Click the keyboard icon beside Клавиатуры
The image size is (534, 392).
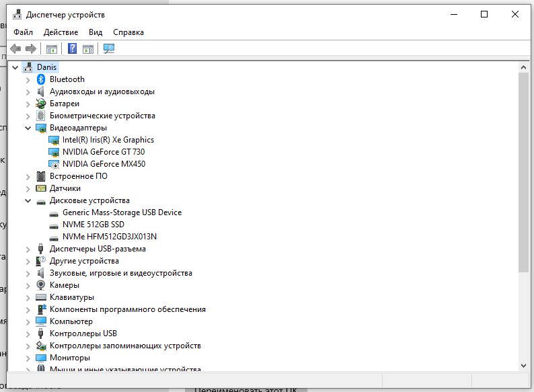coord(41,297)
